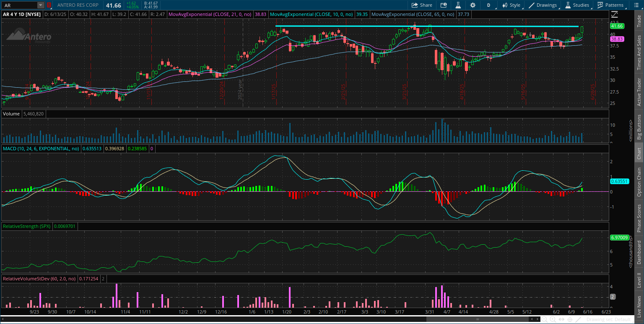Click the MACD study label

click(41, 149)
